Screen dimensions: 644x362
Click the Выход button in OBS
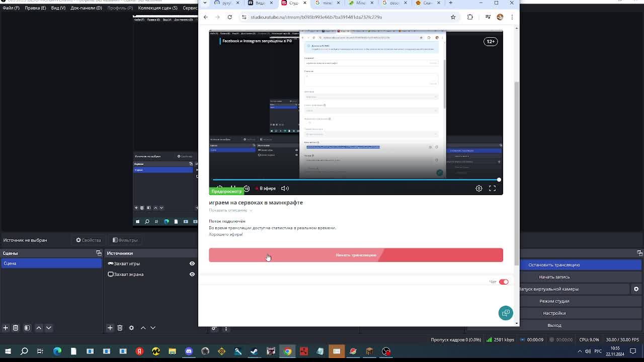(554, 325)
